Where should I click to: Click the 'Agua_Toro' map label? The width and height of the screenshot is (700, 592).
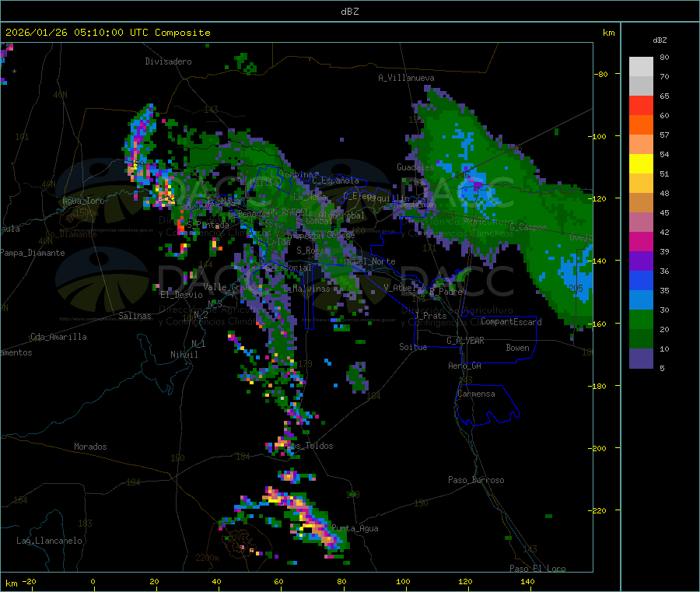pos(83,201)
